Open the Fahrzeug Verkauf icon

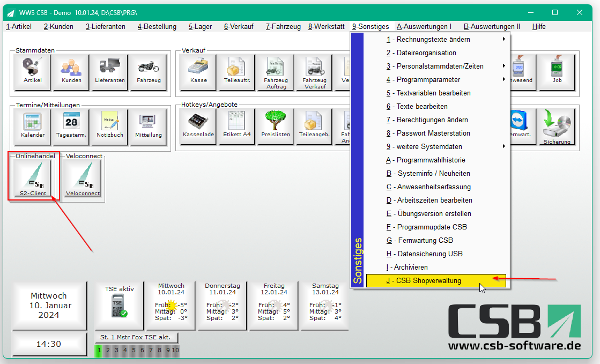(315, 72)
